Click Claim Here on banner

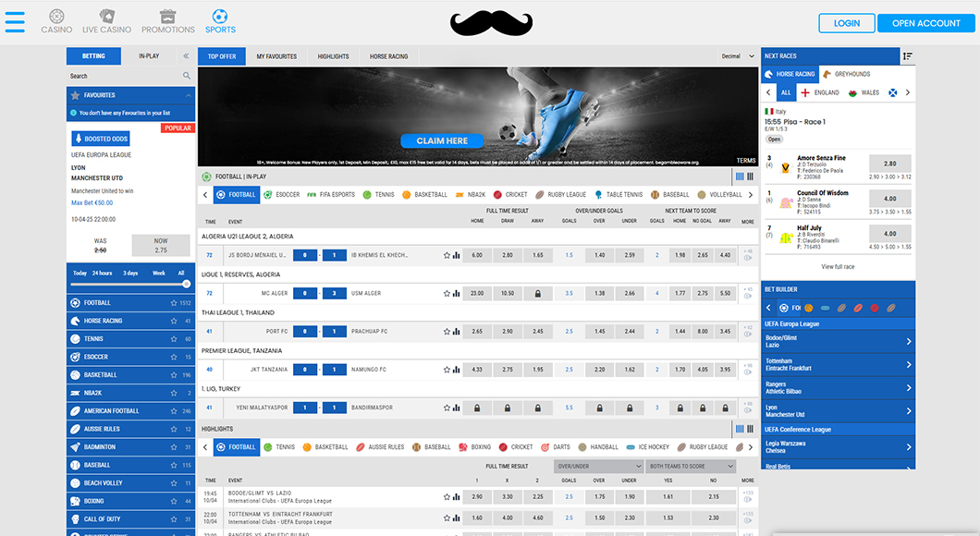point(442,141)
